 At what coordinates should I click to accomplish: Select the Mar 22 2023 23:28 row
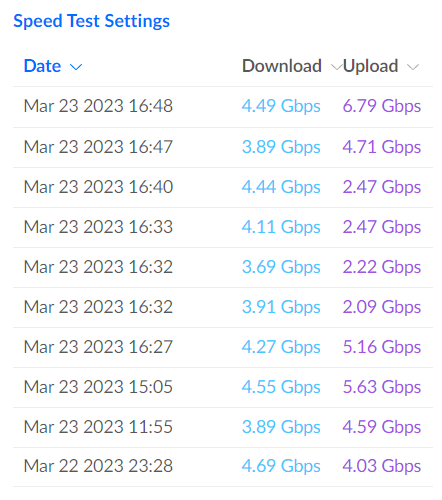click(223, 467)
